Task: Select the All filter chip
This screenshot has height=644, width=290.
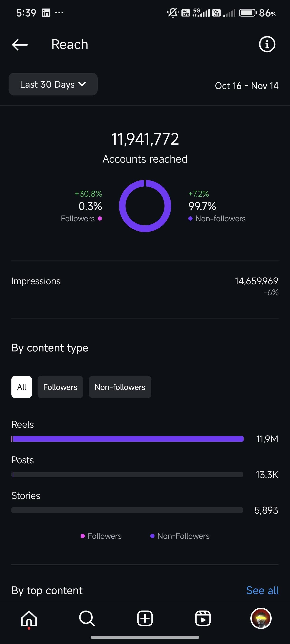Action: (x=22, y=387)
